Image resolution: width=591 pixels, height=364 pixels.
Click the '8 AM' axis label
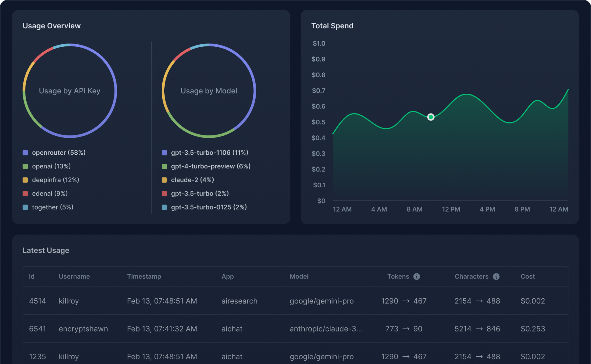[415, 209]
